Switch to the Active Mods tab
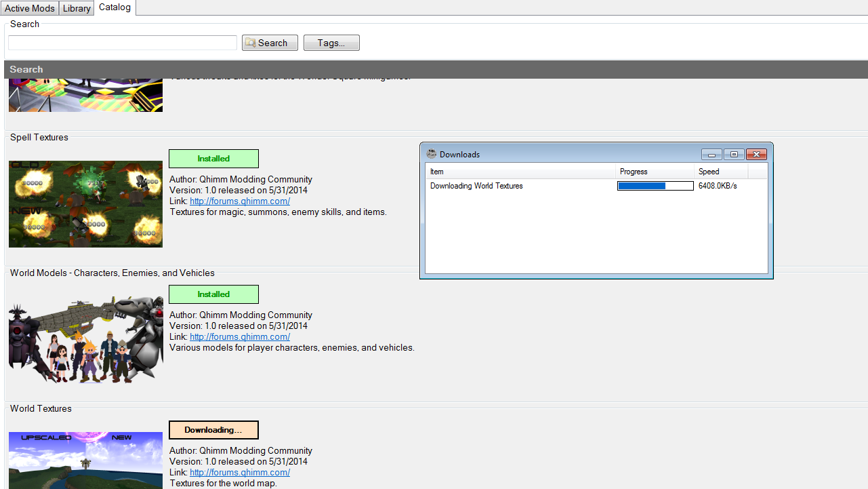Image resolution: width=868 pixels, height=489 pixels. pos(30,8)
